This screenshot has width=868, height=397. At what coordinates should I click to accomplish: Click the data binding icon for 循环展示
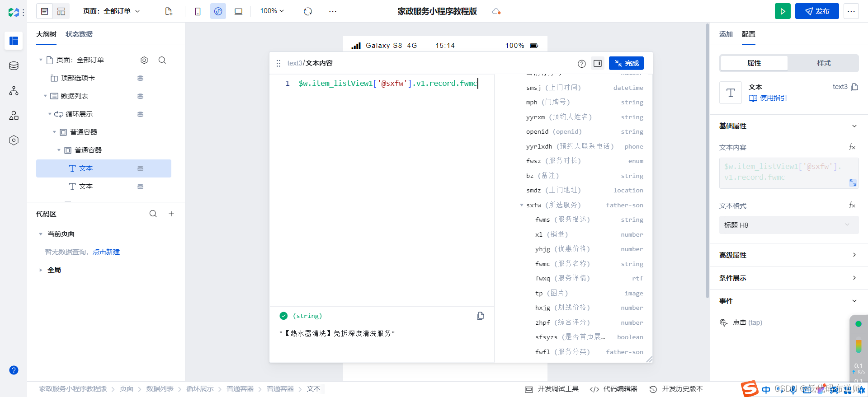click(x=140, y=114)
